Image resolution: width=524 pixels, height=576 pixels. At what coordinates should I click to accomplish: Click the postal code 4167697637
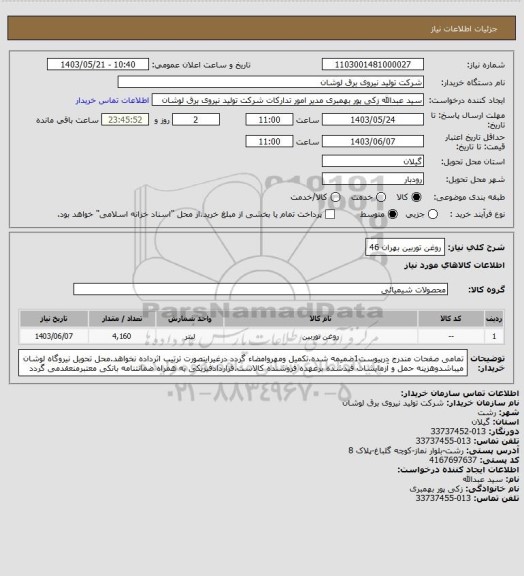point(453,460)
